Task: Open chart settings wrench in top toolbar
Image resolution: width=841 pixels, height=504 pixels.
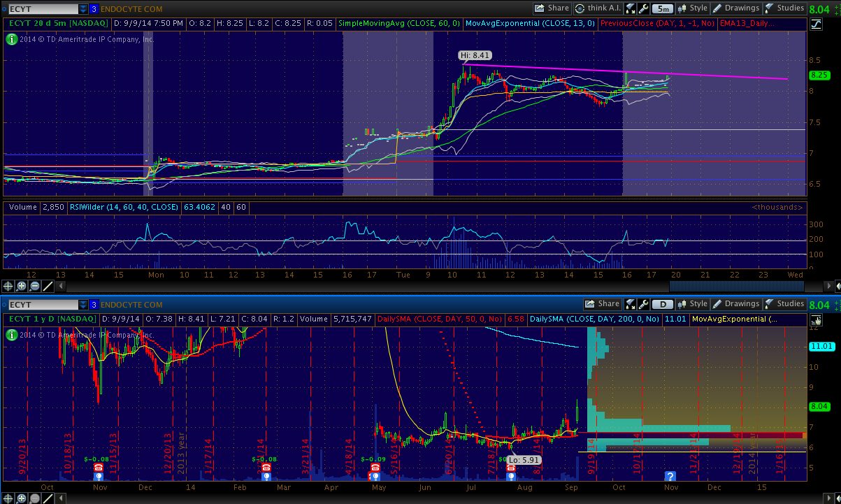Action: pyautogui.click(x=629, y=8)
